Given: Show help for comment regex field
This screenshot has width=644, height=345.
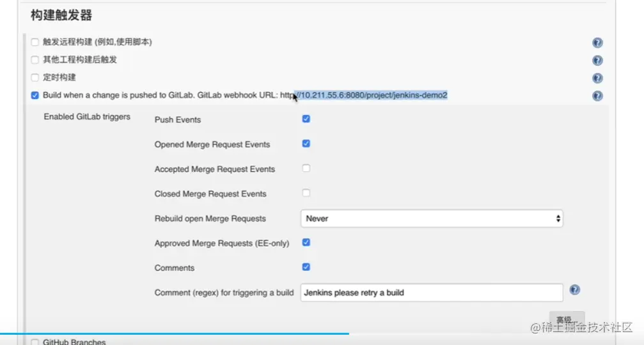Looking at the screenshot, I should pos(574,290).
